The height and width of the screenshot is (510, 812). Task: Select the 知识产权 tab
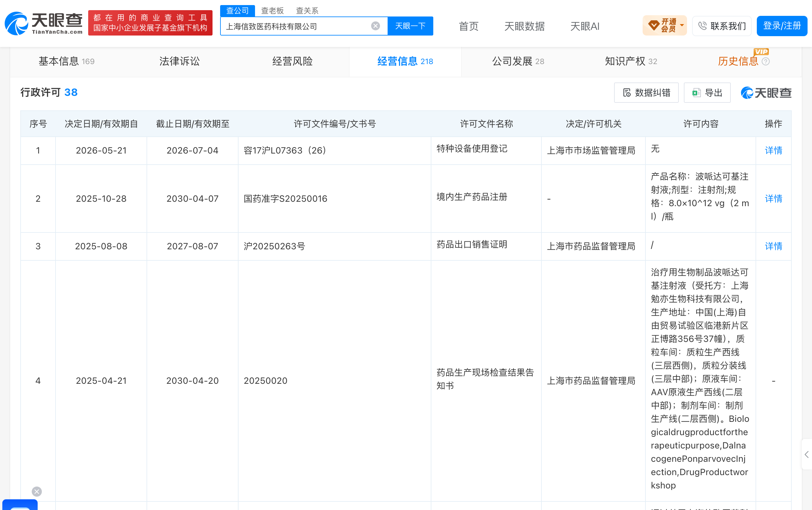pyautogui.click(x=631, y=61)
